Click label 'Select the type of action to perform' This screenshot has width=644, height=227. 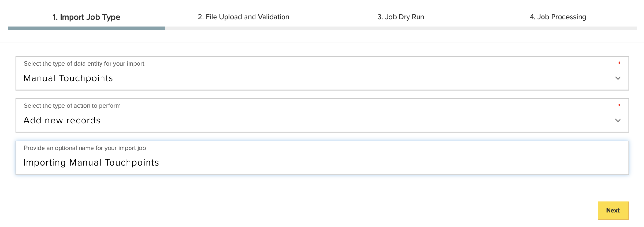(72, 106)
